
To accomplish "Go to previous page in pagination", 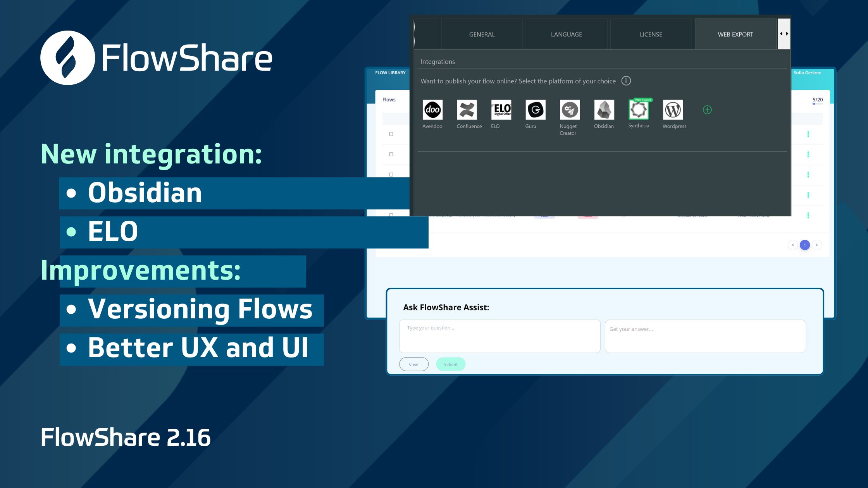I will click(793, 245).
